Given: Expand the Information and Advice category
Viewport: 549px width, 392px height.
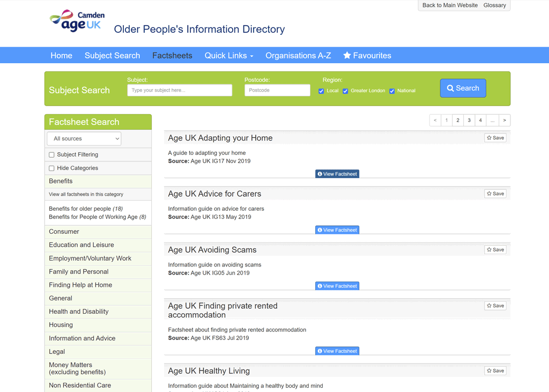Looking at the screenshot, I should (98, 338).
